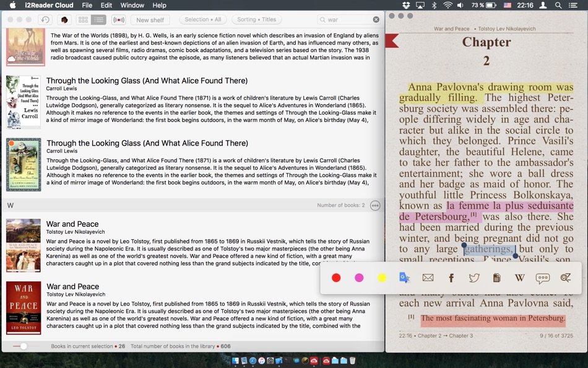Click the US flag input source icon
The image size is (588, 368).
tap(507, 5)
